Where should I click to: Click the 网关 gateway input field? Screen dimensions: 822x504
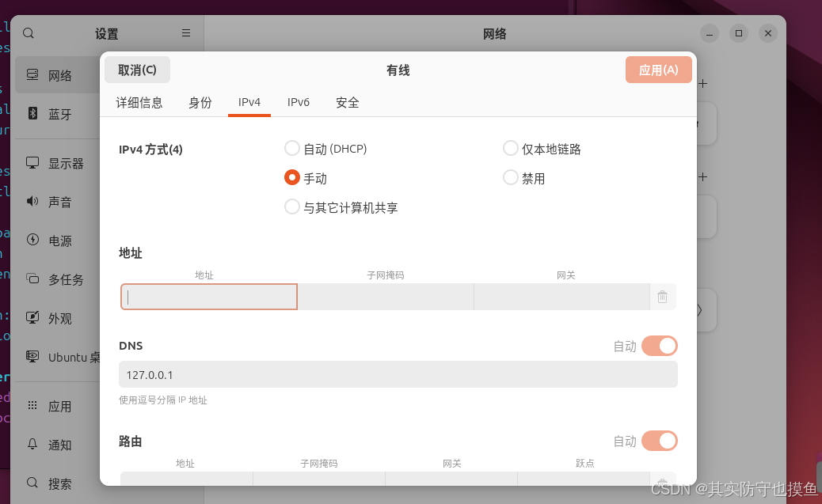pos(562,297)
